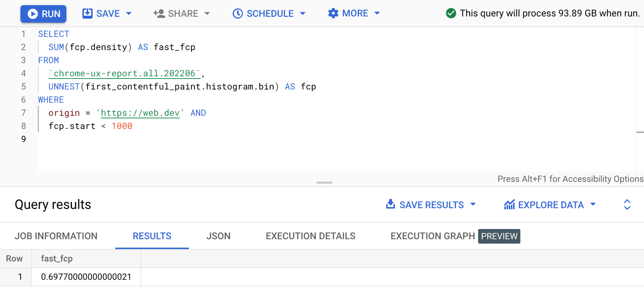Switch to the JSON tab
This screenshot has width=644, height=290.
coord(218,236)
